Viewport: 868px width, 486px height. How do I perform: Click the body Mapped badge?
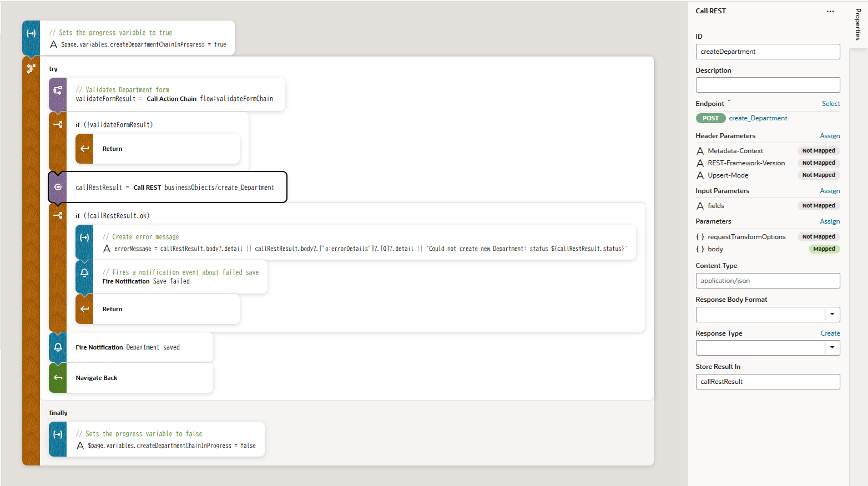[x=824, y=249]
